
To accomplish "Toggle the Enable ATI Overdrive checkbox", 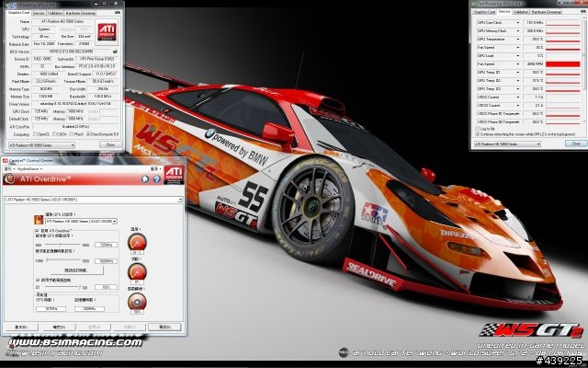I will (x=37, y=231).
